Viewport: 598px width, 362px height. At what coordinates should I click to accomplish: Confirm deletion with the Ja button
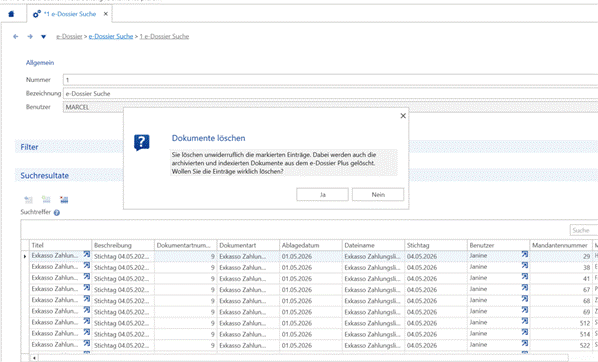point(322,195)
